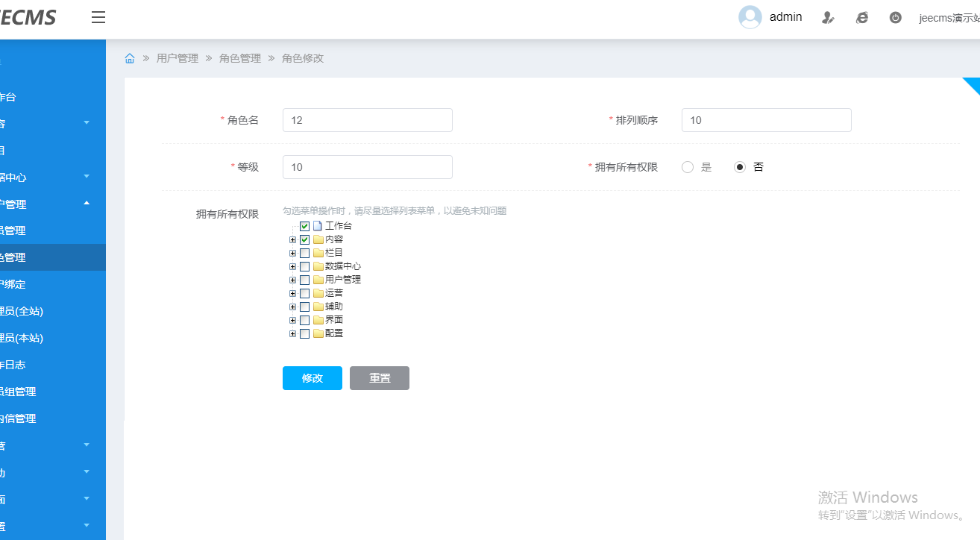Viewport: 980px width, 540px height.
Task: Uncheck the 工作台 permission checkbox
Action: pos(304,226)
